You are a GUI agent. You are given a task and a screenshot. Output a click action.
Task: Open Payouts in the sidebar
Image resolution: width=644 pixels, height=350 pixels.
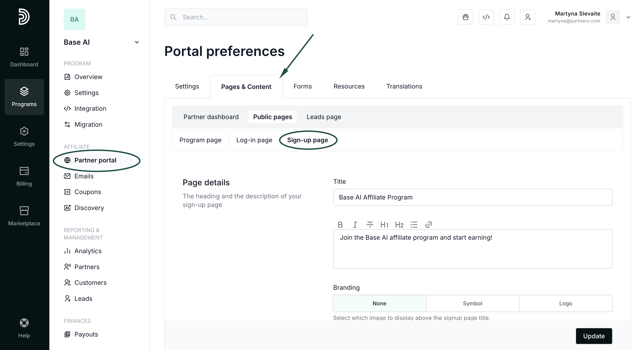point(86,334)
